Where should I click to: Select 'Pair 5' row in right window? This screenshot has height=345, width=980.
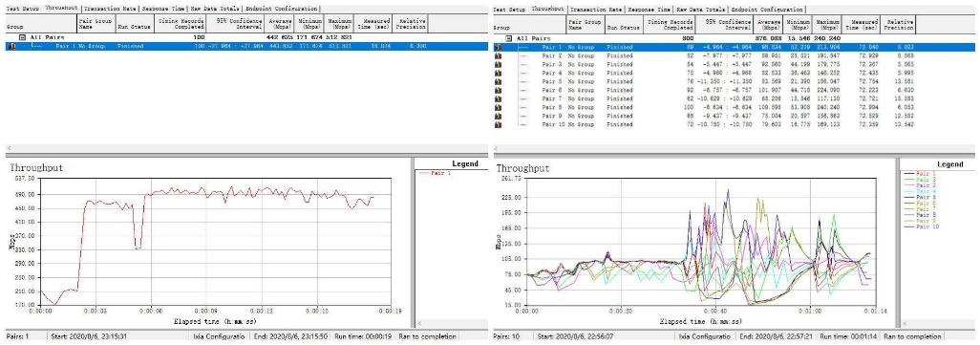(x=735, y=82)
